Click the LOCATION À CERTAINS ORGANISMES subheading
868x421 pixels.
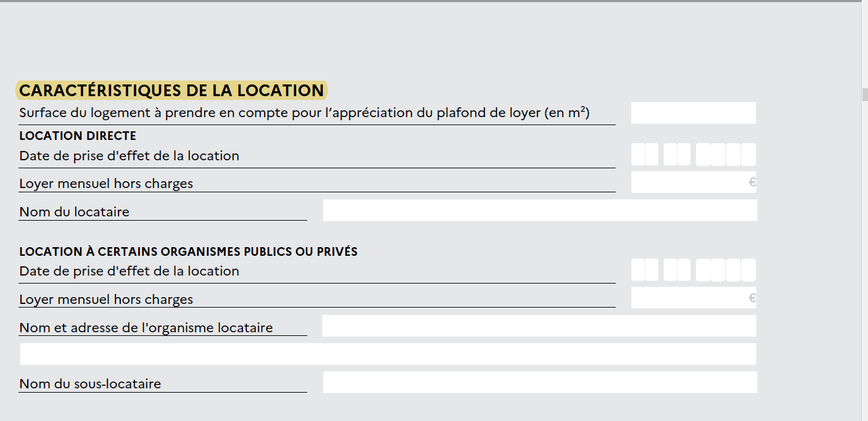188,251
